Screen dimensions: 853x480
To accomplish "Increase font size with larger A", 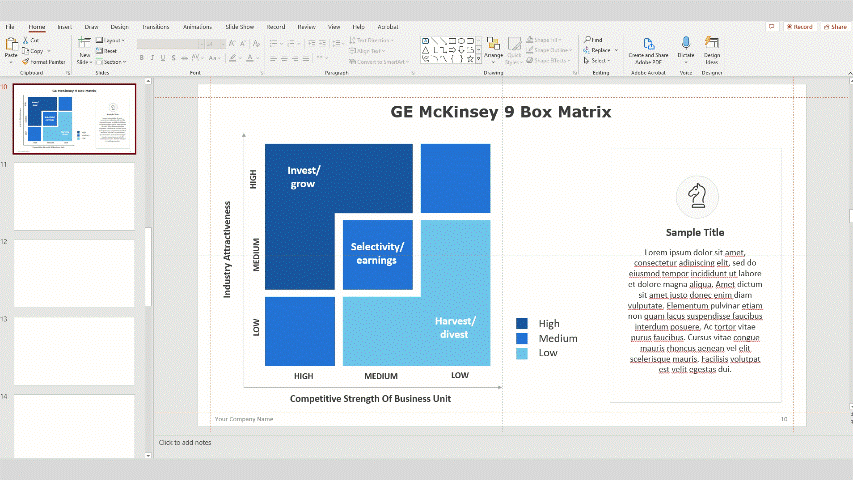I will click(x=232, y=44).
